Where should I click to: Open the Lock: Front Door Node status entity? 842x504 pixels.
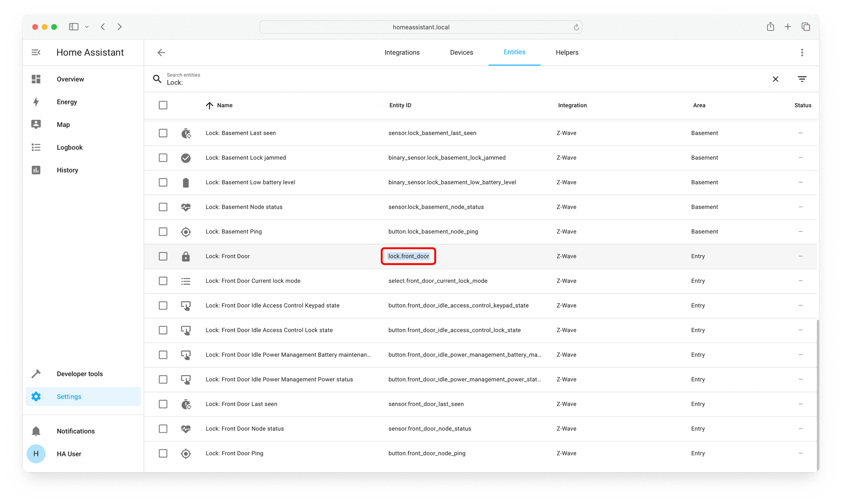tap(245, 429)
